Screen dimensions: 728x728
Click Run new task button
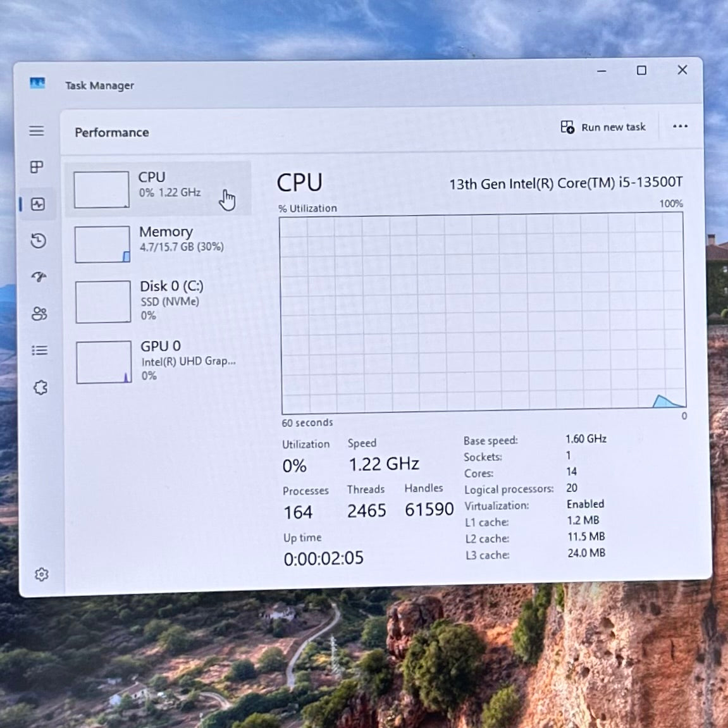coord(603,126)
